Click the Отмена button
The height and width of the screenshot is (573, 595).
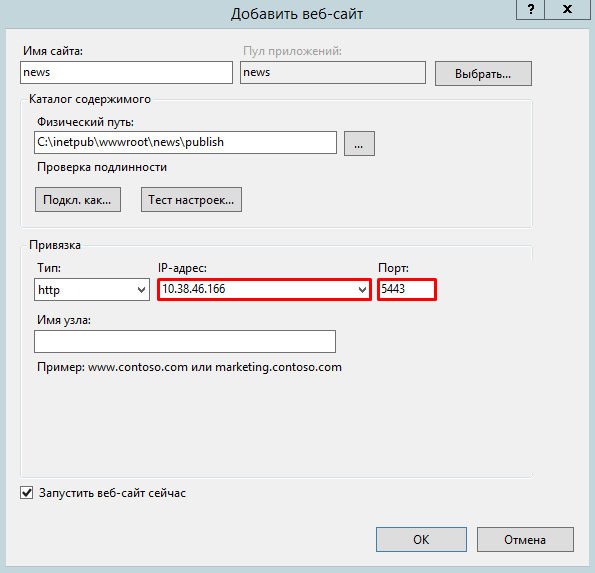pyautogui.click(x=525, y=539)
